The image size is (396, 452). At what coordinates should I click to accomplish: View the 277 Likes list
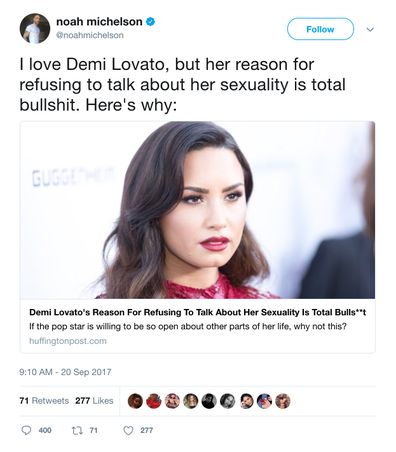(94, 401)
